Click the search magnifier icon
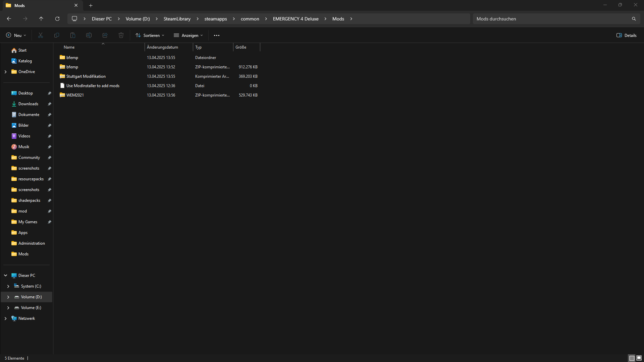The width and height of the screenshot is (644, 362). click(x=634, y=19)
